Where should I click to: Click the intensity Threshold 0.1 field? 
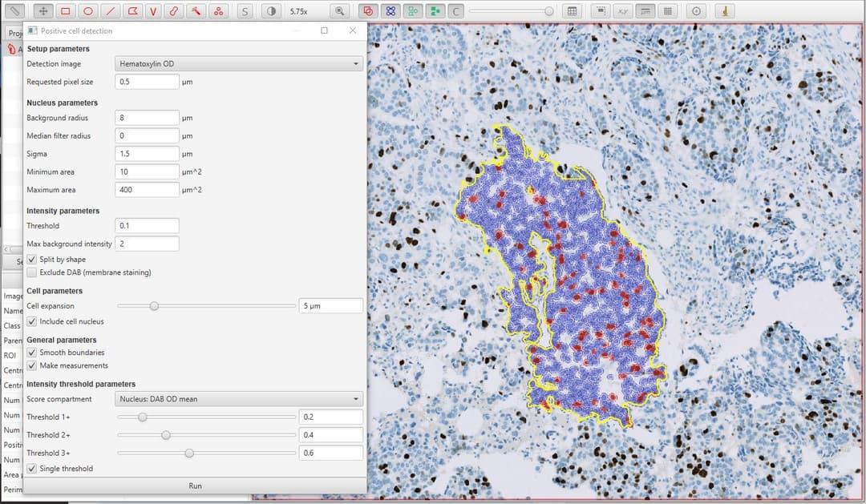click(147, 225)
